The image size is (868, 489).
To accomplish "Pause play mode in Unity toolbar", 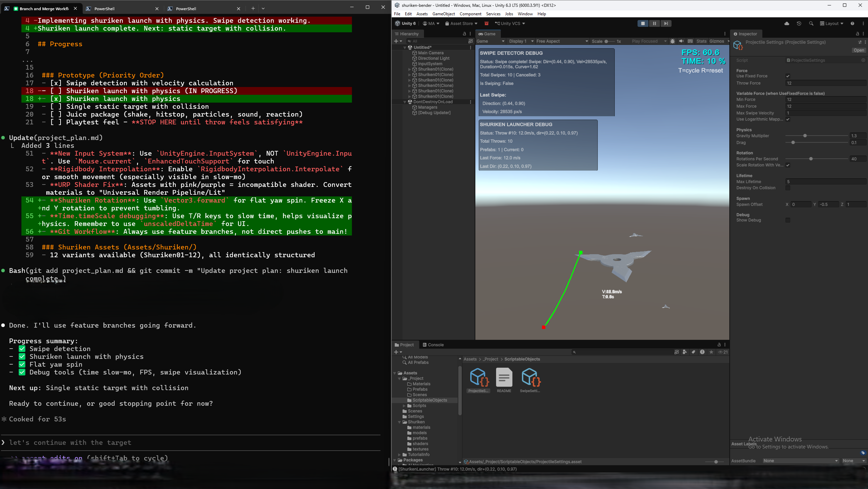I will coord(654,23).
